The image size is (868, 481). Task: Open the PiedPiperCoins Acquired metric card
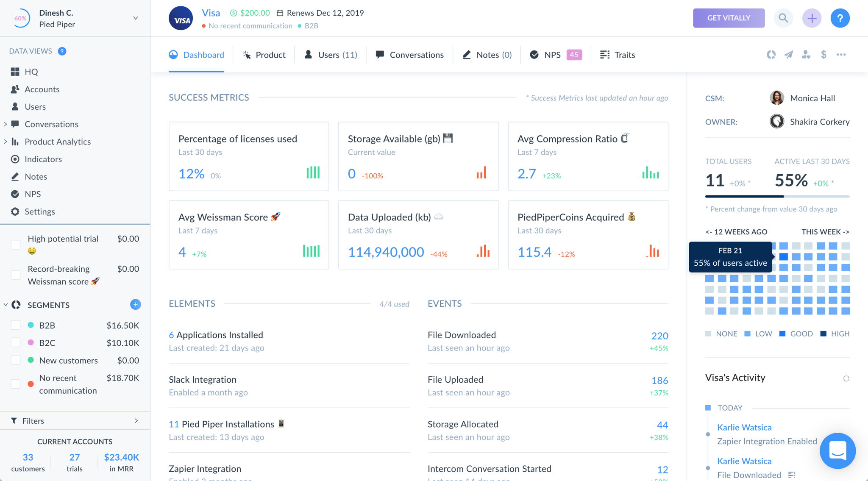click(x=588, y=234)
